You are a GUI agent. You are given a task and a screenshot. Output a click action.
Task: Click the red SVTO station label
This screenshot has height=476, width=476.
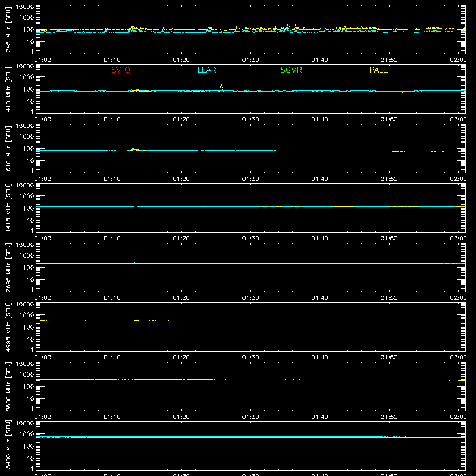121,70
